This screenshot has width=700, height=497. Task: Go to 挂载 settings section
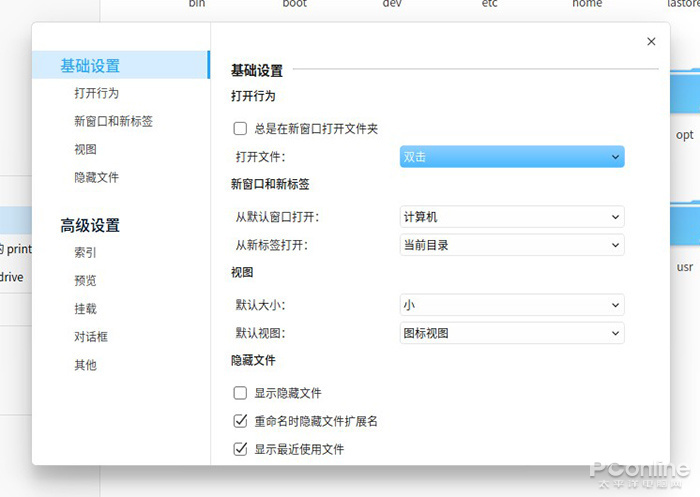pos(85,309)
